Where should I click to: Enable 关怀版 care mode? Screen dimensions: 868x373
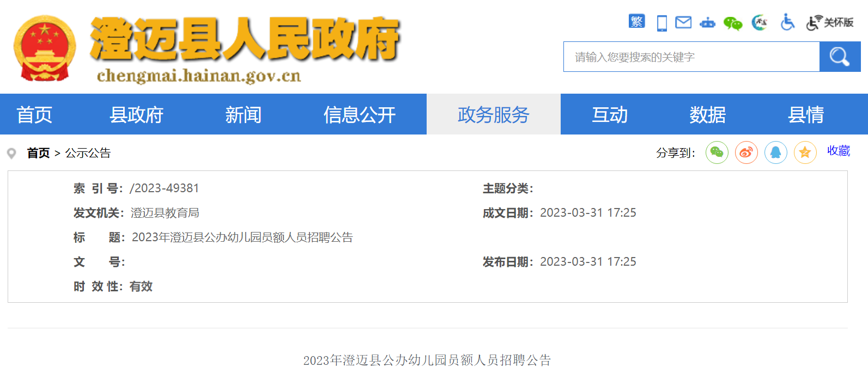(830, 22)
